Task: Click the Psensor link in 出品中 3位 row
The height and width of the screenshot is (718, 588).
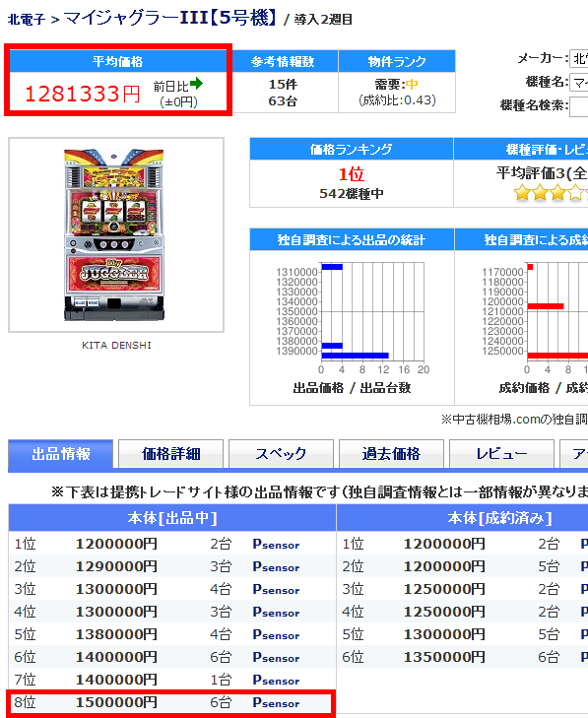Action: click(x=276, y=589)
